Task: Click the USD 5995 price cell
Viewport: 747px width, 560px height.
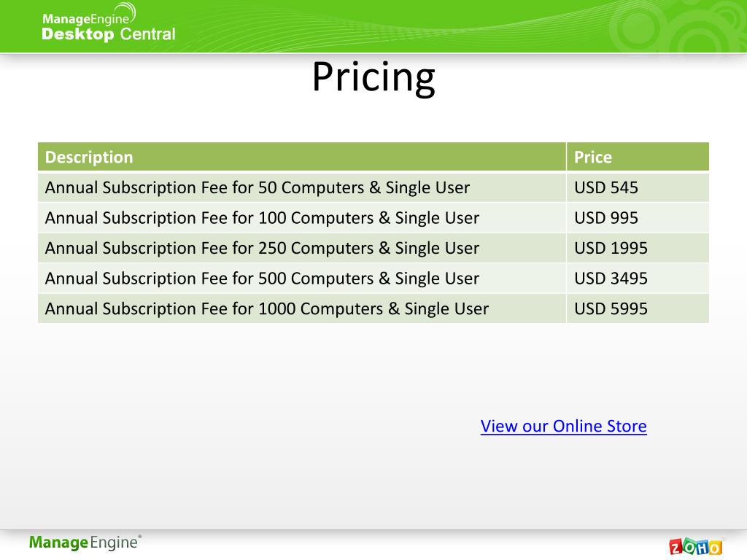Action: point(638,308)
